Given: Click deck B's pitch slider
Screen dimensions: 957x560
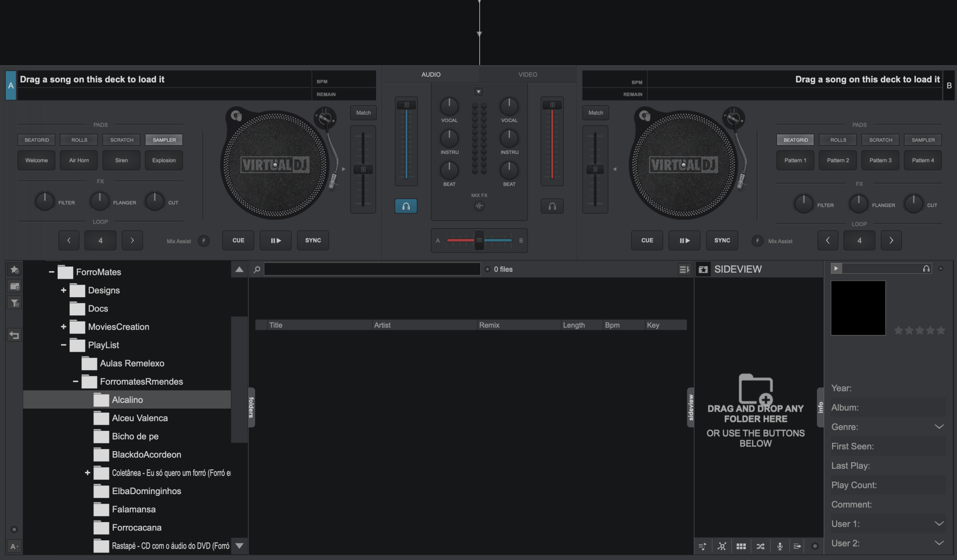Looking at the screenshot, I should coord(595,170).
